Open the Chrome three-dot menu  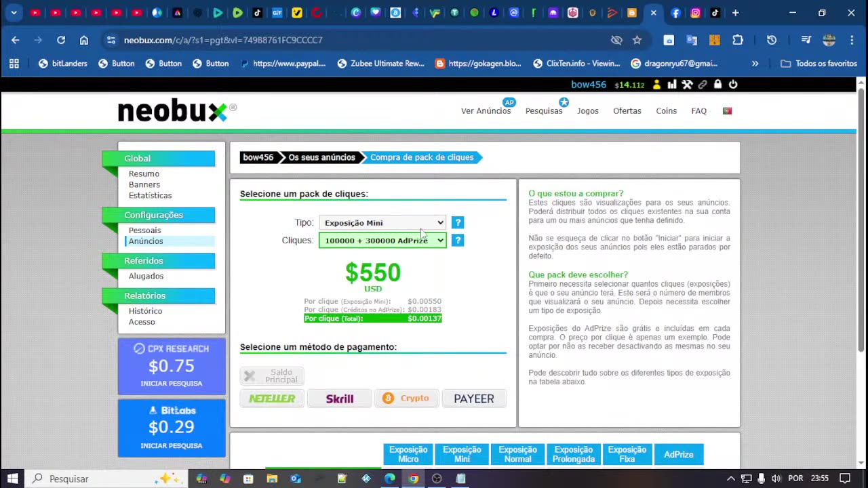pos(850,40)
